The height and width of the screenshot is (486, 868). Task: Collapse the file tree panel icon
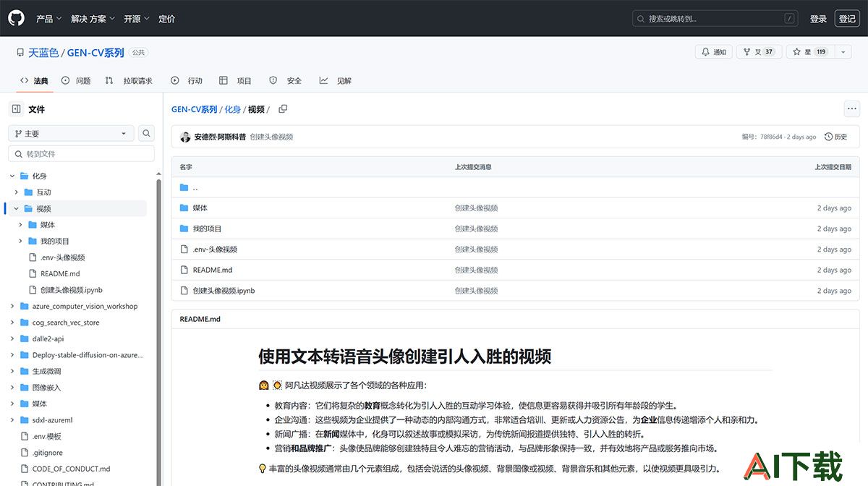click(x=16, y=109)
